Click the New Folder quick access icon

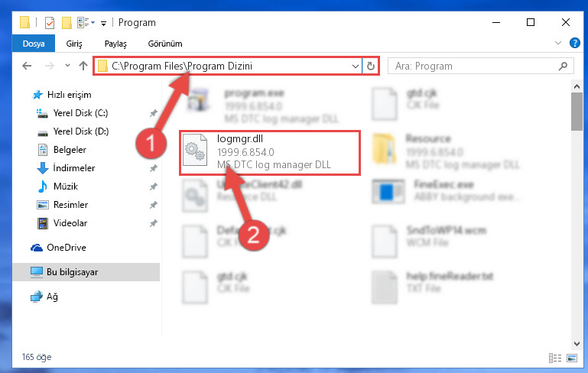click(67, 23)
